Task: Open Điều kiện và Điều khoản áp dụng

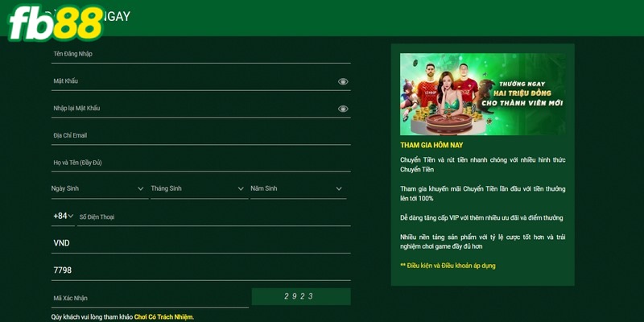Action: [448, 265]
